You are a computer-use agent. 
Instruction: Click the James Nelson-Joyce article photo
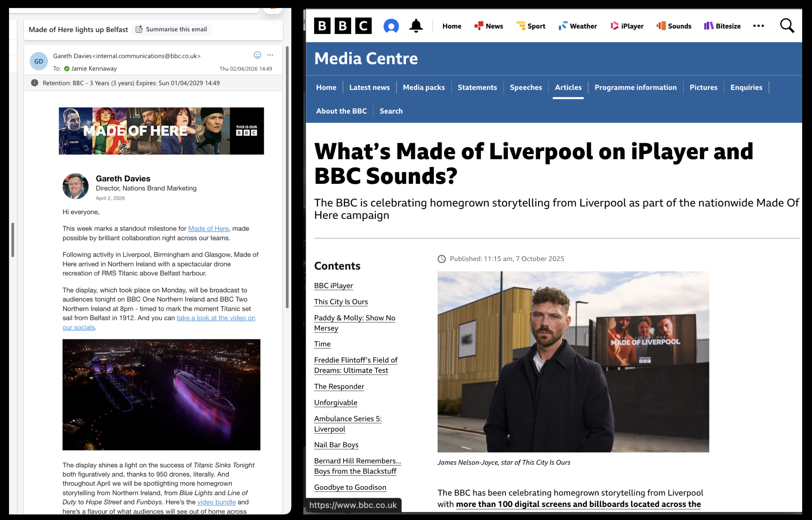coord(573,362)
